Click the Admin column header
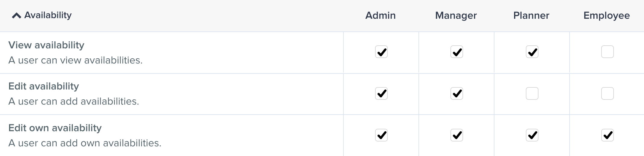The height and width of the screenshot is (156, 644). 380,15
